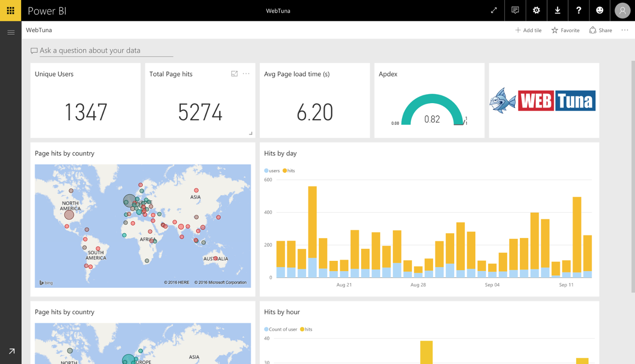
Task: Click the WebTuna breadcrumb title
Action: tap(39, 30)
